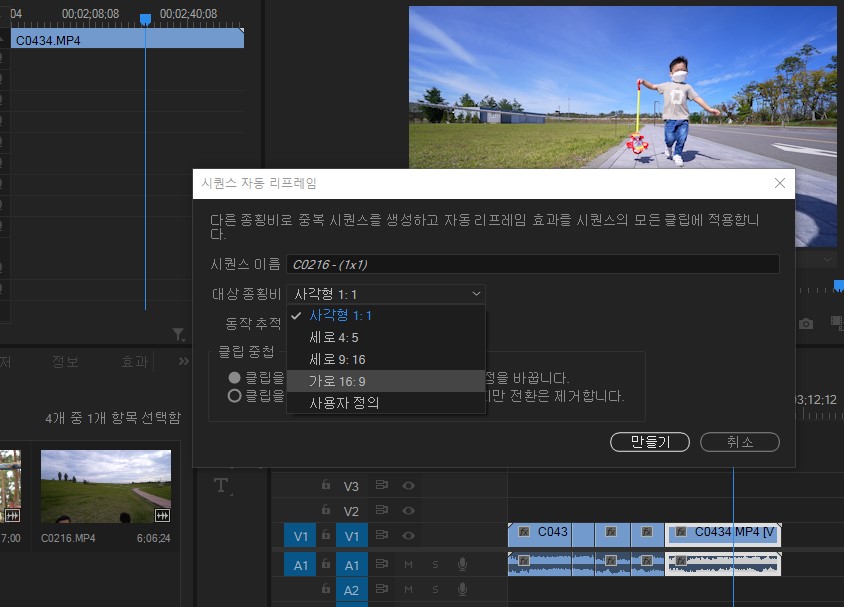
Task: Click the 만들기 button
Action: 650,442
